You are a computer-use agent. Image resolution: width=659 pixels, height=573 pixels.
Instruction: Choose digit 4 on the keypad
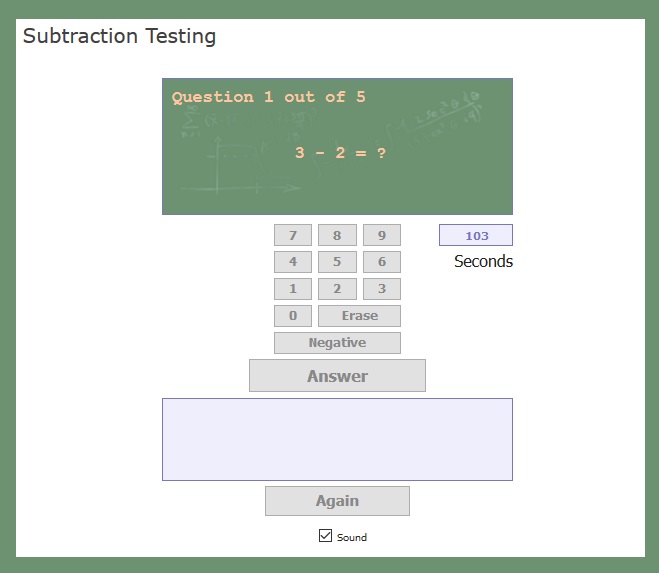click(293, 262)
